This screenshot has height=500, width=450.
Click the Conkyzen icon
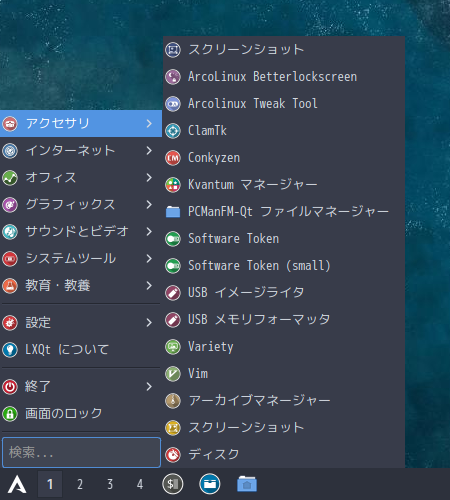point(173,158)
